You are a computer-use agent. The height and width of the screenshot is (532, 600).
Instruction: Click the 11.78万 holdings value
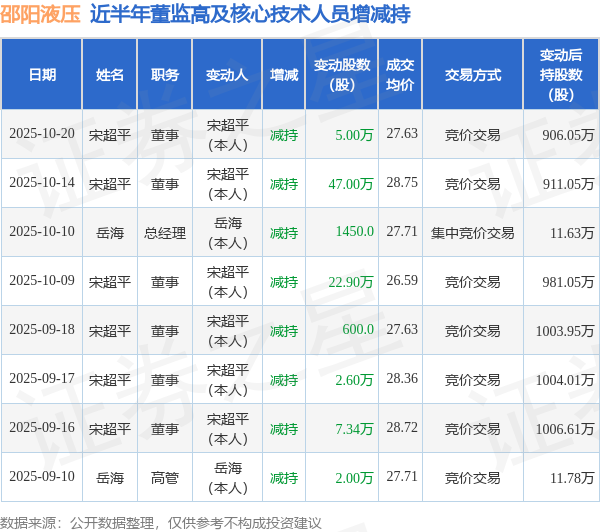click(572, 478)
